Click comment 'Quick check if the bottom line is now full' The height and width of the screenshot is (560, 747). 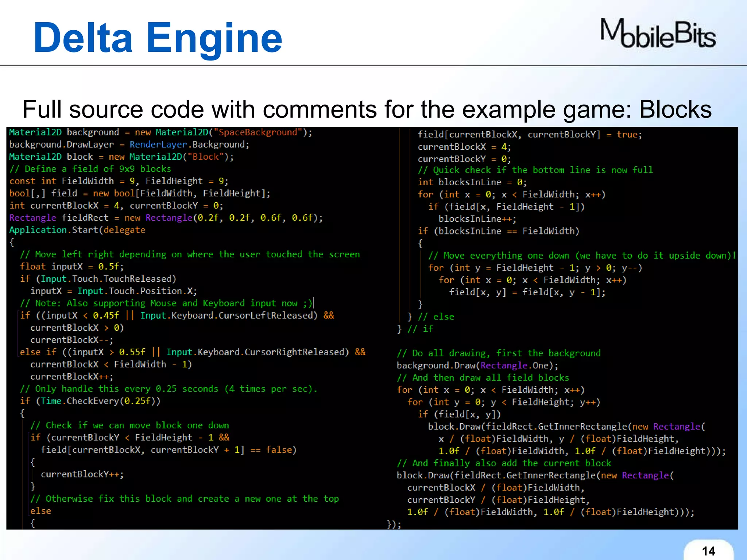pos(535,170)
